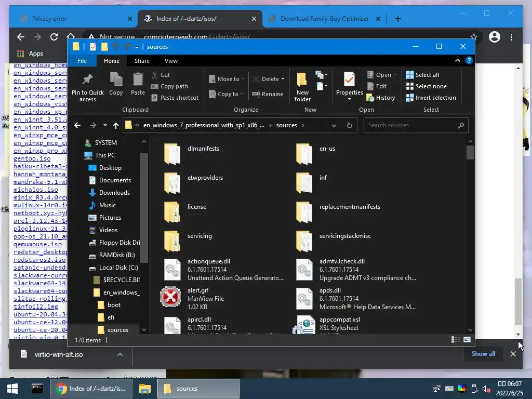Open Chrome three-dot menu

click(511, 37)
